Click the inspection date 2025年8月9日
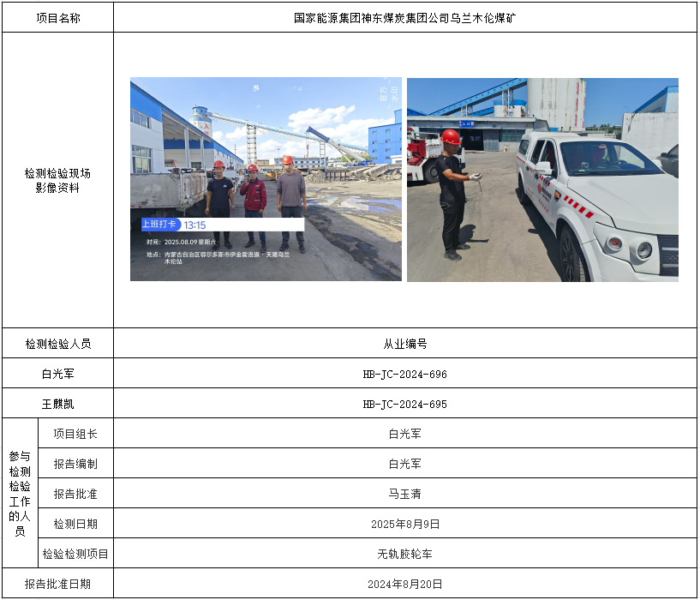 click(x=404, y=524)
